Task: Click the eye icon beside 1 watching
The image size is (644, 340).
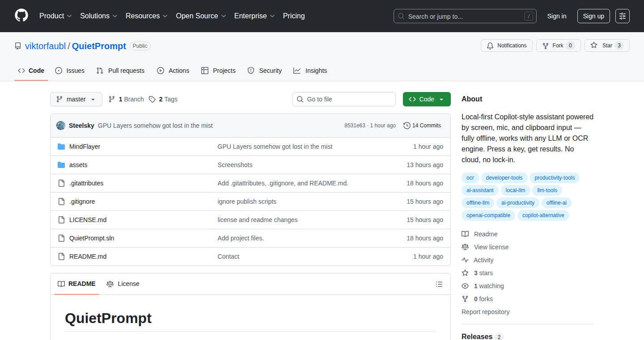Action: pyautogui.click(x=465, y=286)
